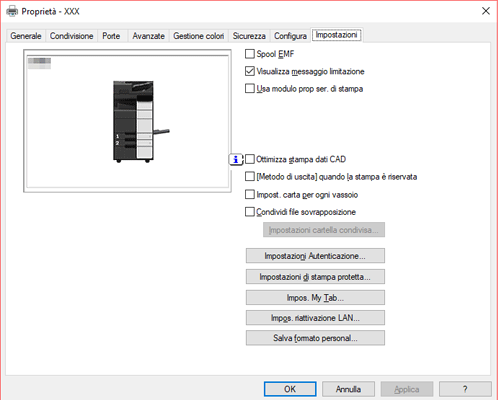Select the Gestione colori tab
The image size is (500, 400).
[x=199, y=36]
